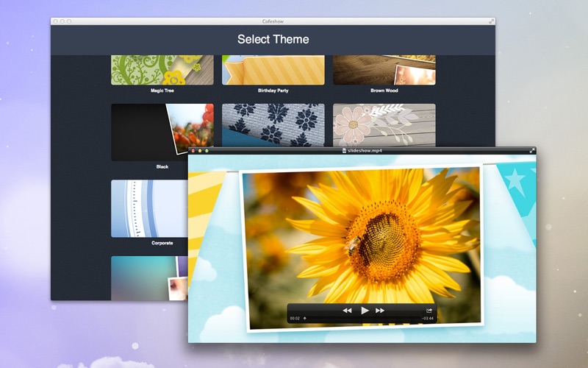Viewport: 588px width, 368px height.
Task: Click the rewind button in player
Action: point(348,311)
